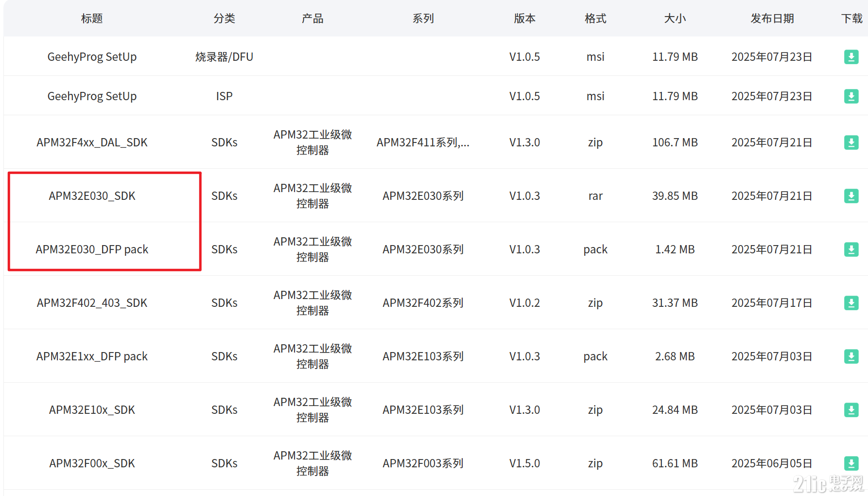
Task: Select the V1.5.0 version cell
Action: point(524,463)
